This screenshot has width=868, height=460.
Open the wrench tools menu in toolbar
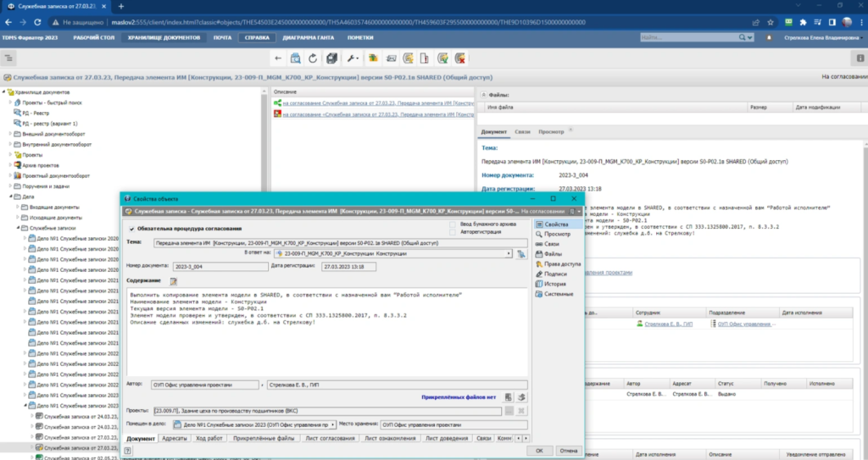pyautogui.click(x=351, y=58)
